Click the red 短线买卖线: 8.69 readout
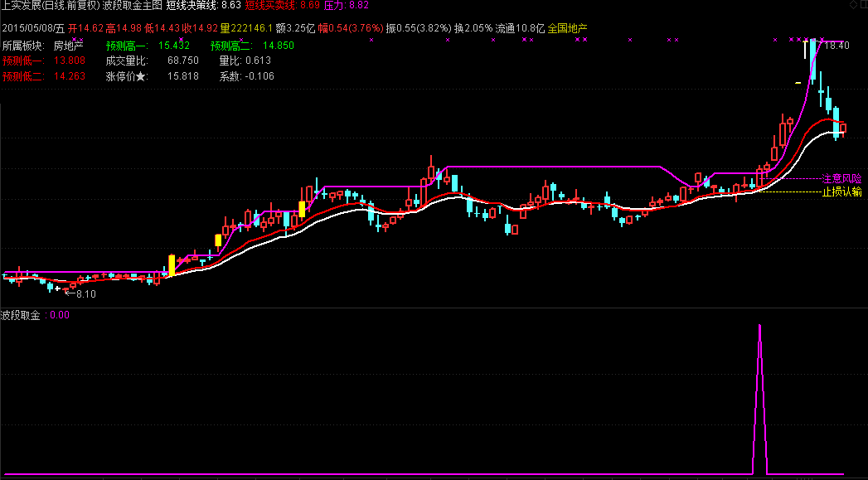The height and width of the screenshot is (480, 868). (283, 6)
